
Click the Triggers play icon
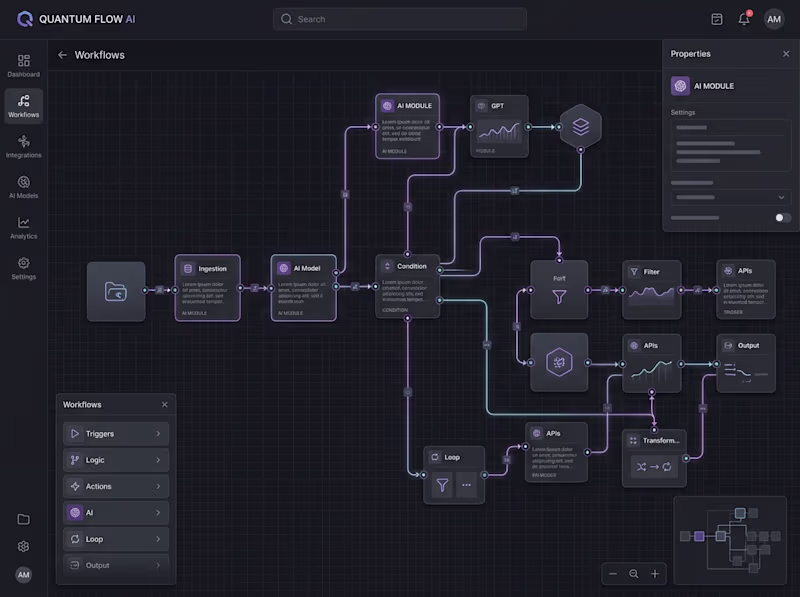75,434
